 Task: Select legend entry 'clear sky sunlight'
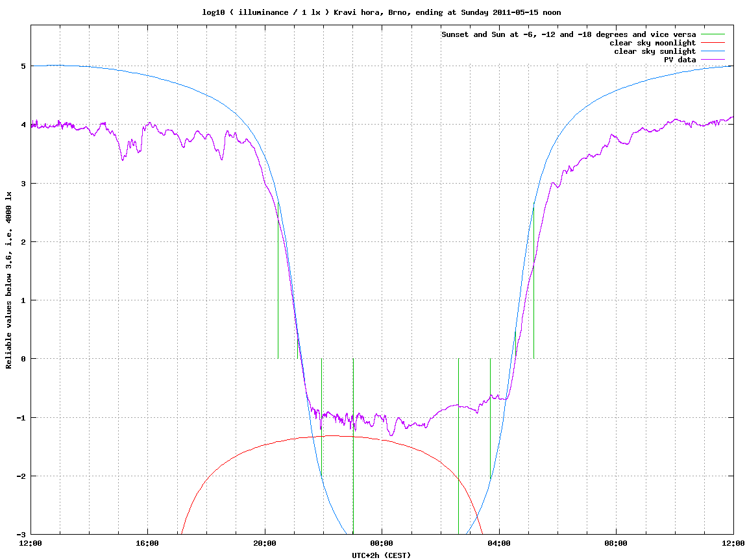655,51
